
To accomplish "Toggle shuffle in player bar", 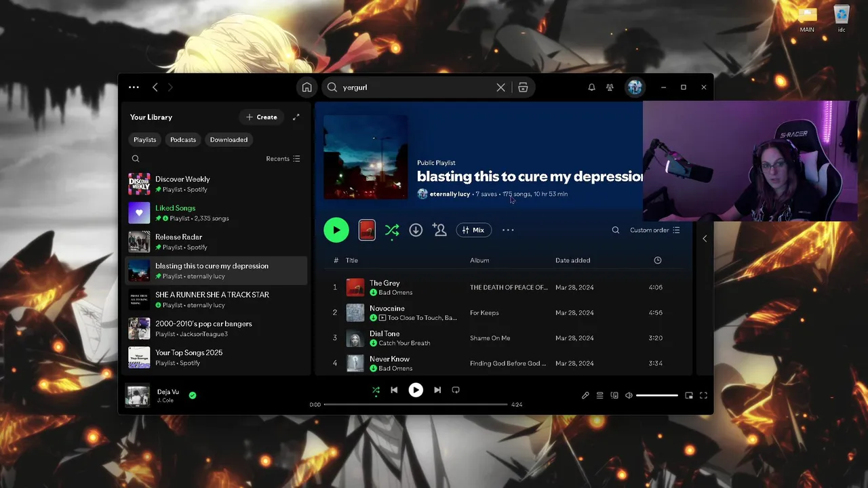I will pyautogui.click(x=376, y=390).
